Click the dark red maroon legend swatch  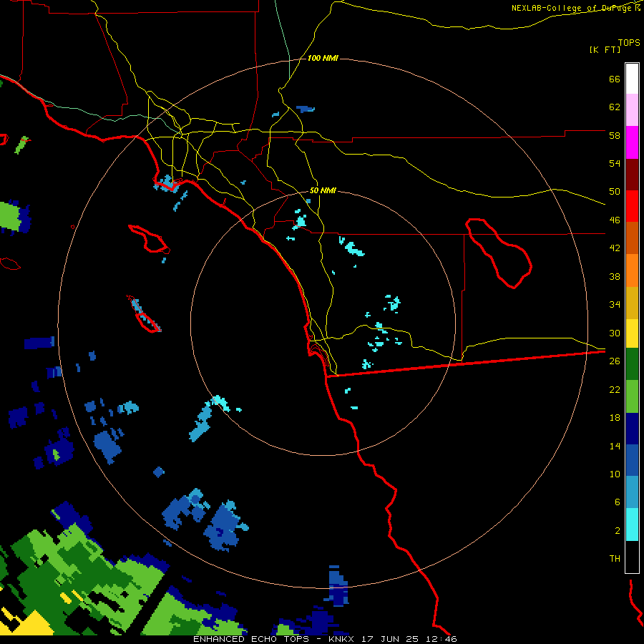click(x=632, y=174)
